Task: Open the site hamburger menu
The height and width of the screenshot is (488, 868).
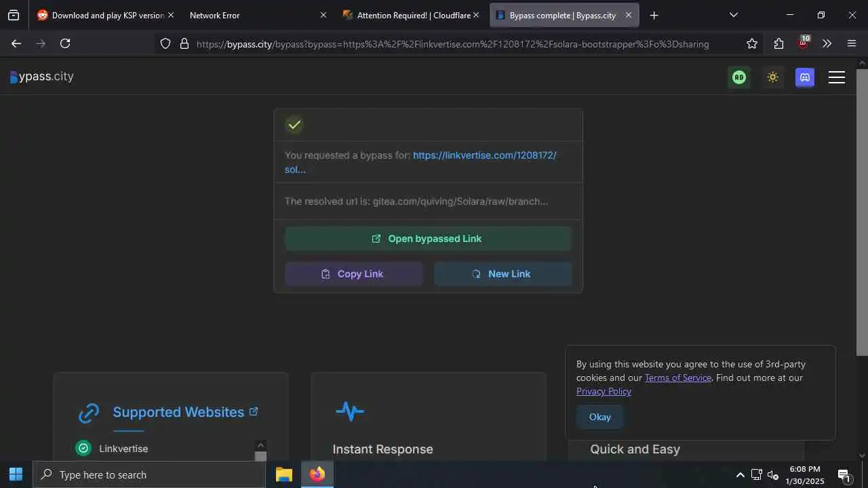Action: pyautogui.click(x=837, y=77)
